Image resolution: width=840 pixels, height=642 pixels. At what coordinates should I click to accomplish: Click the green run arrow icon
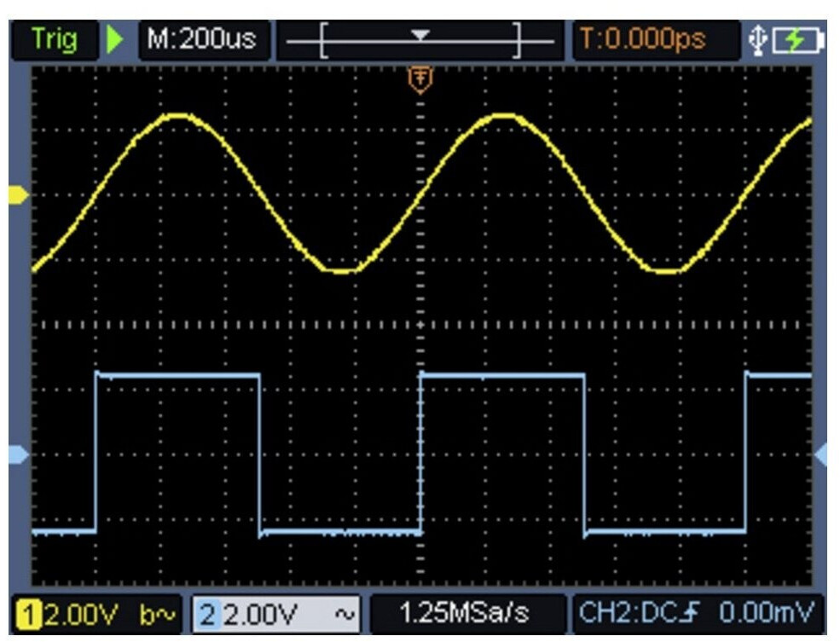tap(115, 41)
